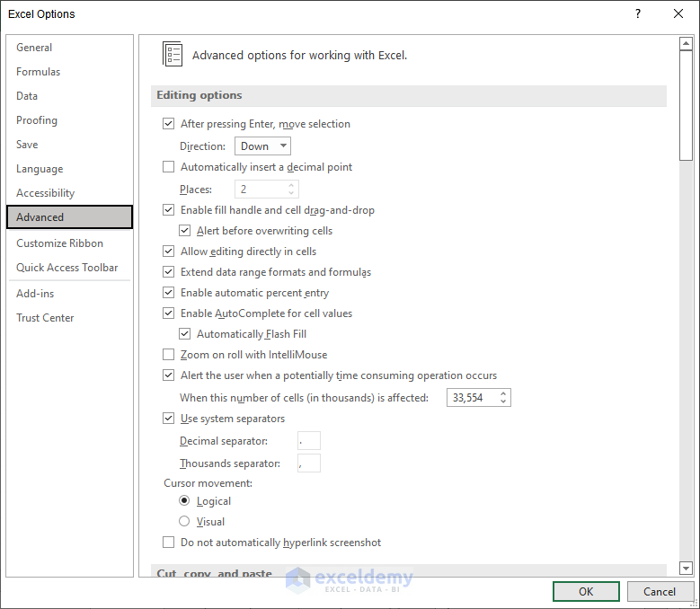Select Visual cursor movement
This screenshot has width=700, height=609.
click(184, 521)
